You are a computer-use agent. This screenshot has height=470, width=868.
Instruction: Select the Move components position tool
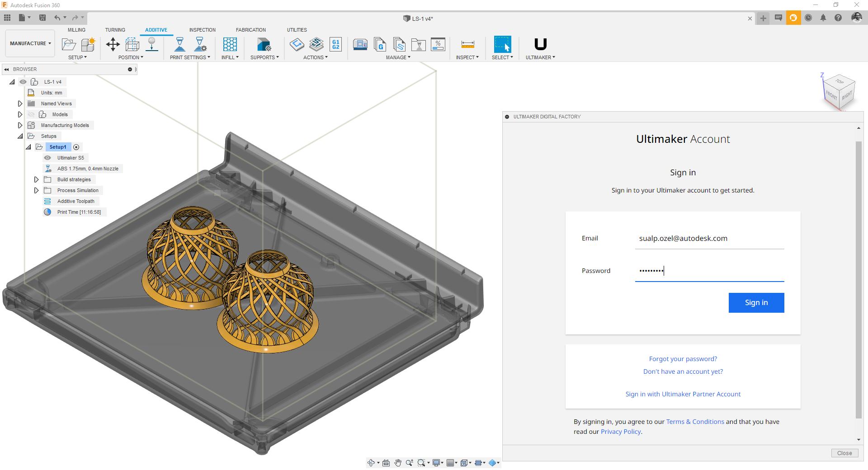click(x=113, y=44)
